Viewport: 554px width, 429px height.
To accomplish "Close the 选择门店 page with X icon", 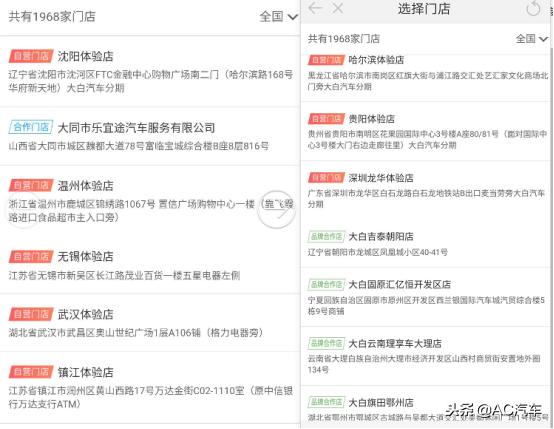I will tap(338, 8).
